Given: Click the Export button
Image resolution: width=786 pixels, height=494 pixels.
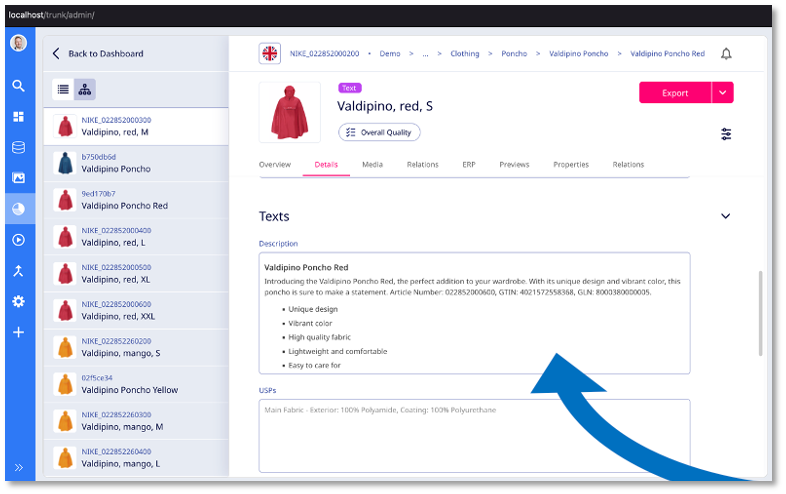Looking at the screenshot, I should 675,93.
